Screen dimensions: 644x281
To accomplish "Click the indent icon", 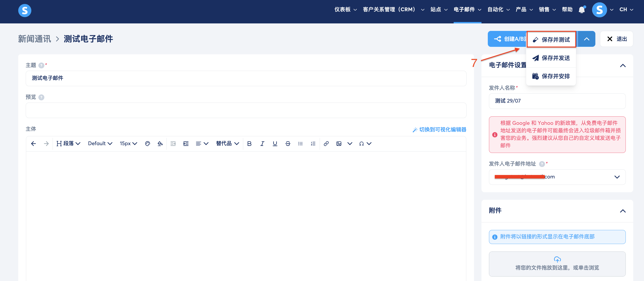I will click(x=186, y=144).
